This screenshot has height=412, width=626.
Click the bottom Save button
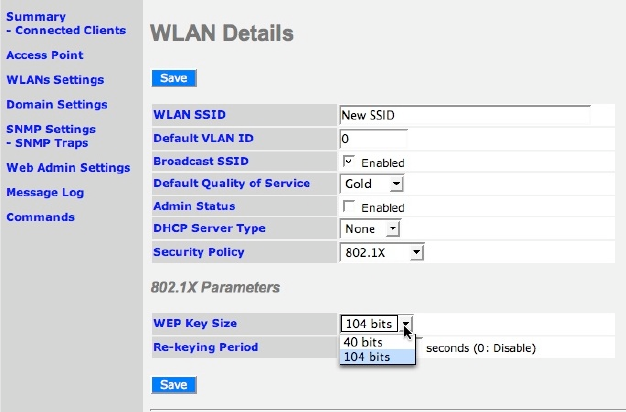coord(173,385)
